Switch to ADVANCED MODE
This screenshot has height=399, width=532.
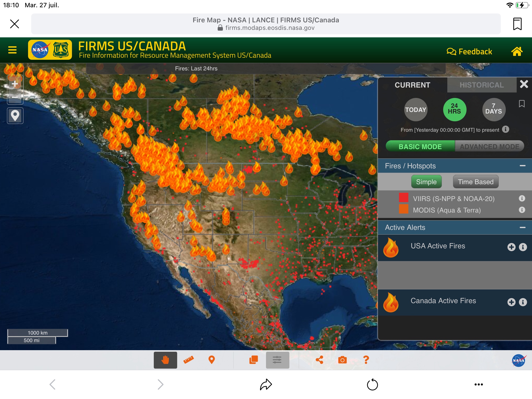[489, 147]
